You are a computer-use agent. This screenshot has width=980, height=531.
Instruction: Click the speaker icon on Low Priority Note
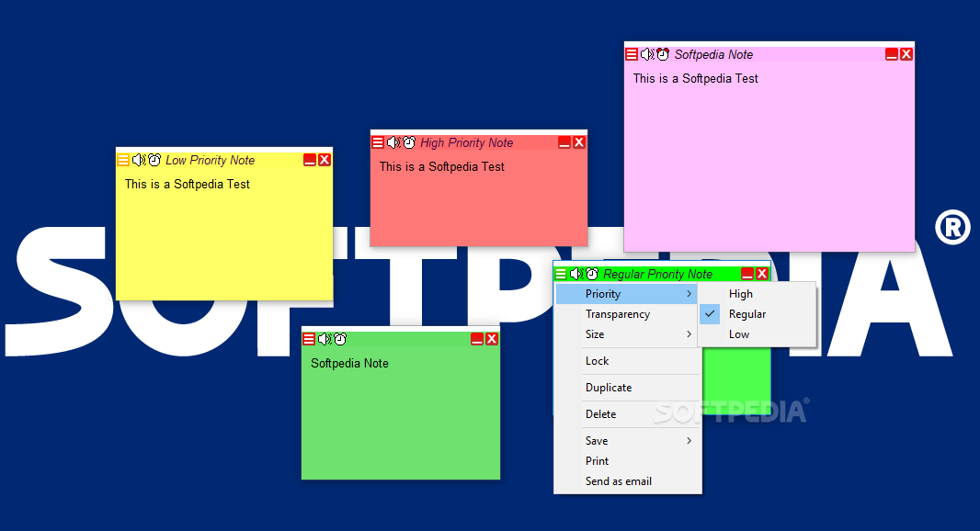139,160
